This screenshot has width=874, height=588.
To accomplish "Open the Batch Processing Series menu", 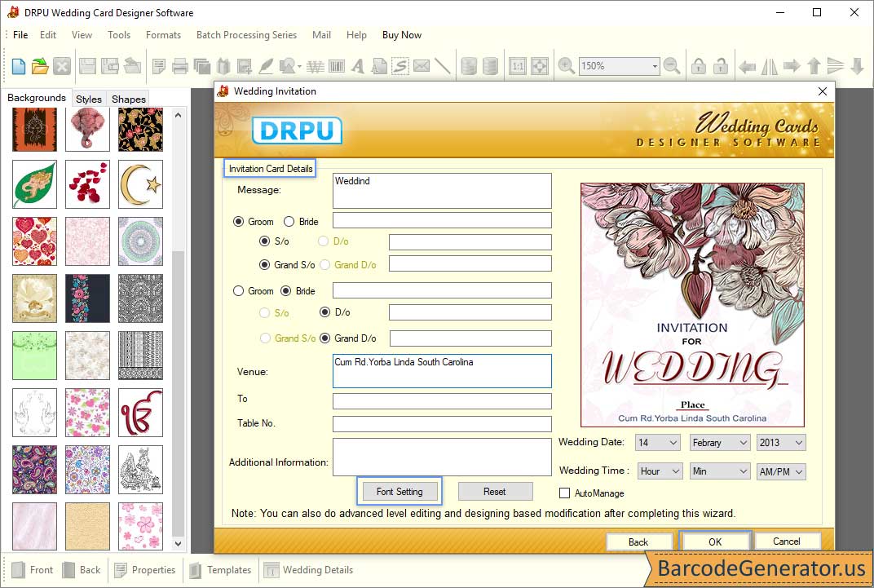I will tap(246, 34).
